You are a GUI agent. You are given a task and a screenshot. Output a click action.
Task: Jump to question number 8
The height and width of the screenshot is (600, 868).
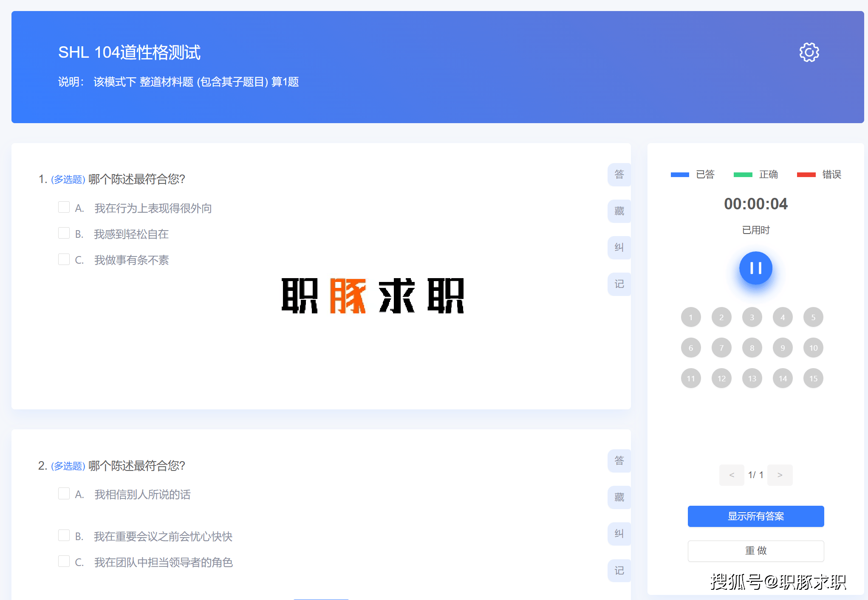pos(752,348)
